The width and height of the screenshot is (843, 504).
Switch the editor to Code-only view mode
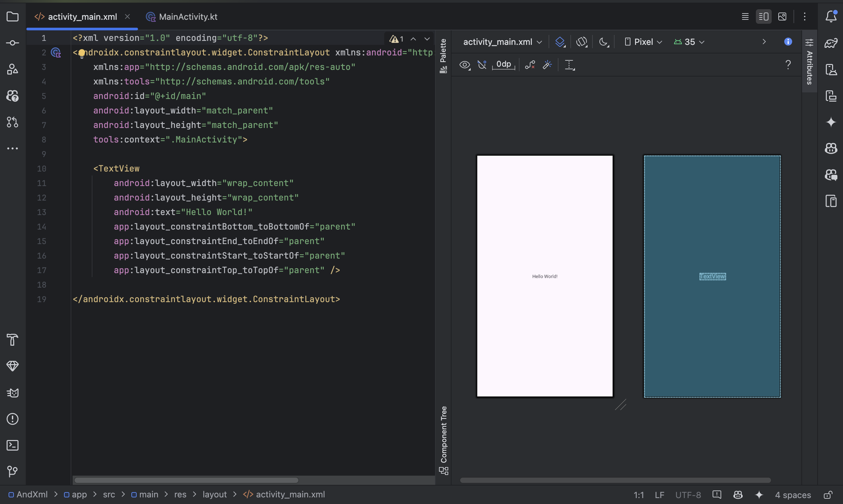coord(745,16)
